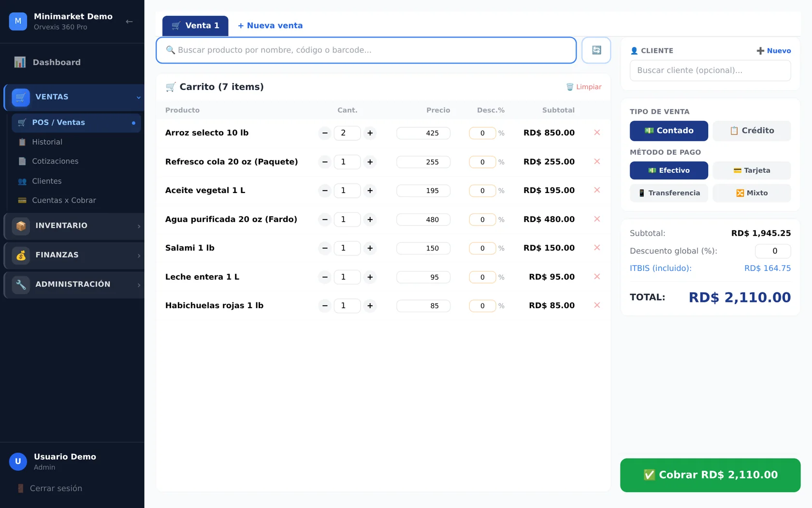Expand the INVENTARIO section
Viewport: 812px width, 508px height.
(74, 226)
